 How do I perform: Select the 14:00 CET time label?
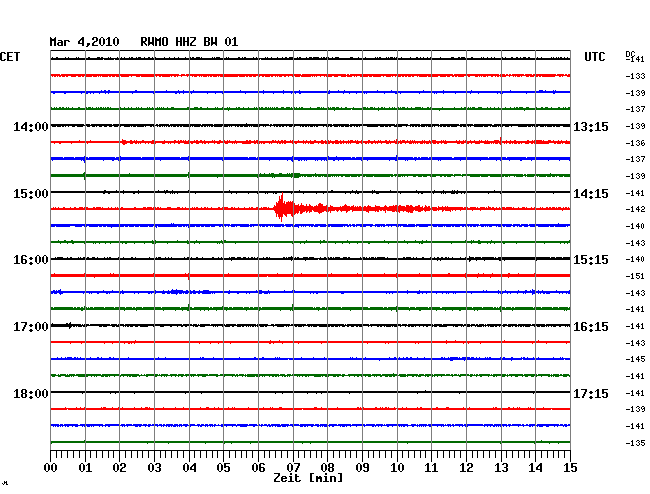31,127
